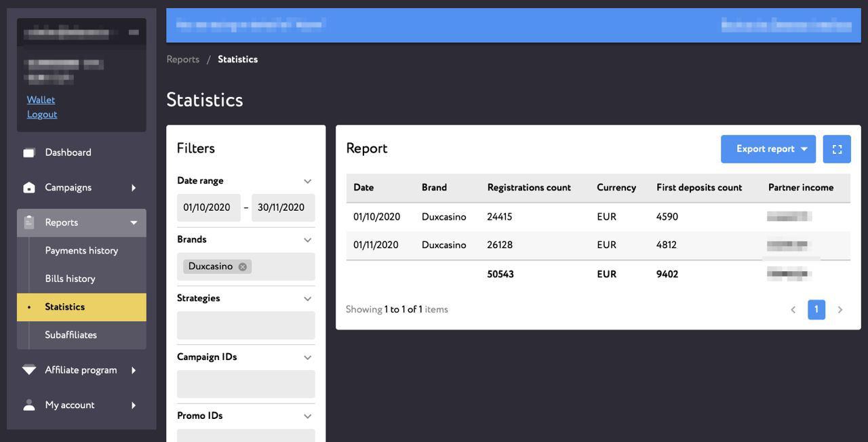Click the Reports clipboard icon
Screen dimensions: 868x442
click(29, 222)
